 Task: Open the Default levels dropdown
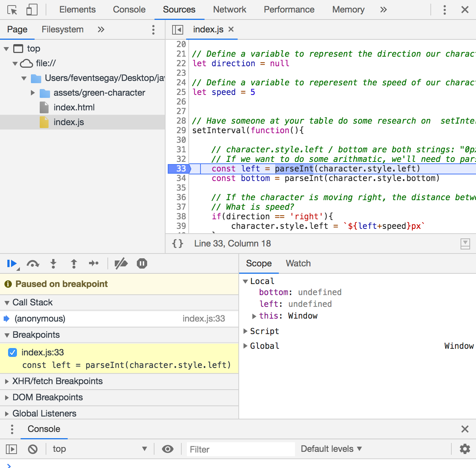pos(331,449)
